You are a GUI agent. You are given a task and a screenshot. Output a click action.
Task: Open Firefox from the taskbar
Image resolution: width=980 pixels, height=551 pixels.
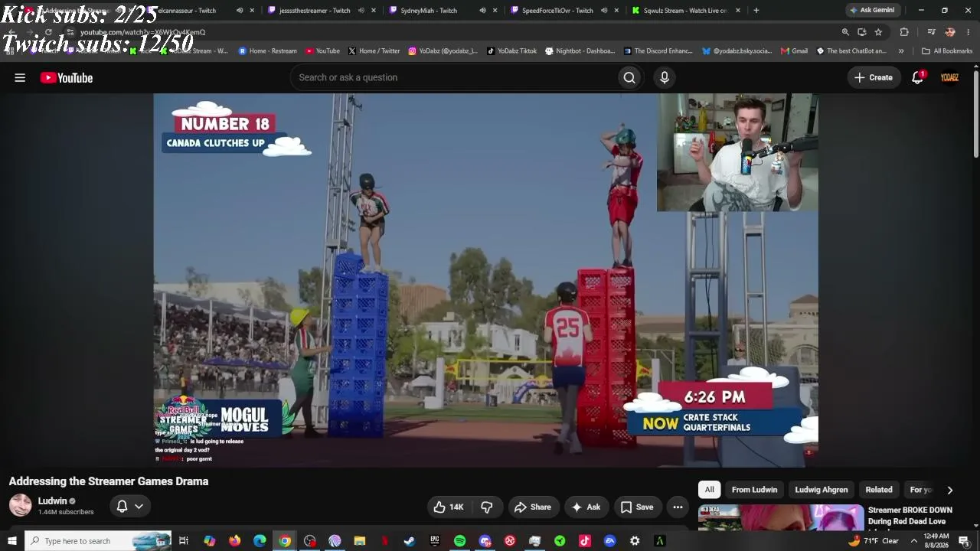234,541
